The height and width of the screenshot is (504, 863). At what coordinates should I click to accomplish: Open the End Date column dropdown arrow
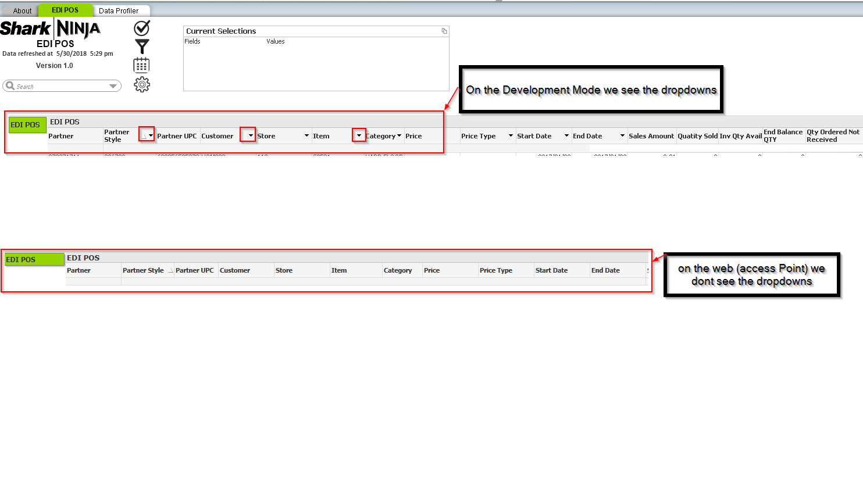[622, 136]
